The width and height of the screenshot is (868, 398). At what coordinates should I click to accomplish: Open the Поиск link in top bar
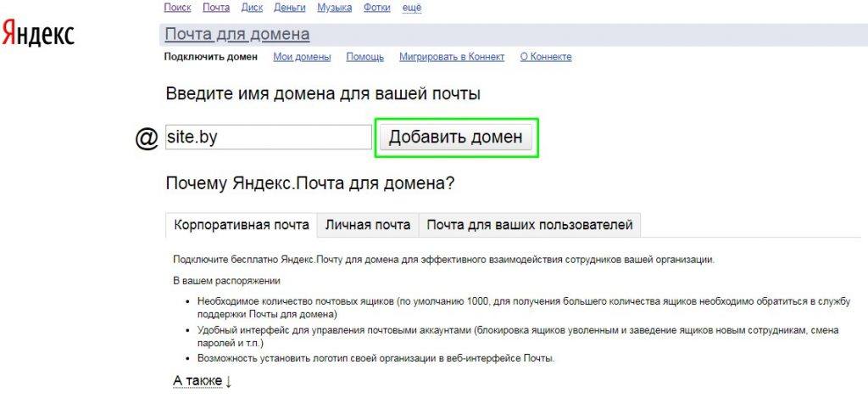click(x=178, y=7)
